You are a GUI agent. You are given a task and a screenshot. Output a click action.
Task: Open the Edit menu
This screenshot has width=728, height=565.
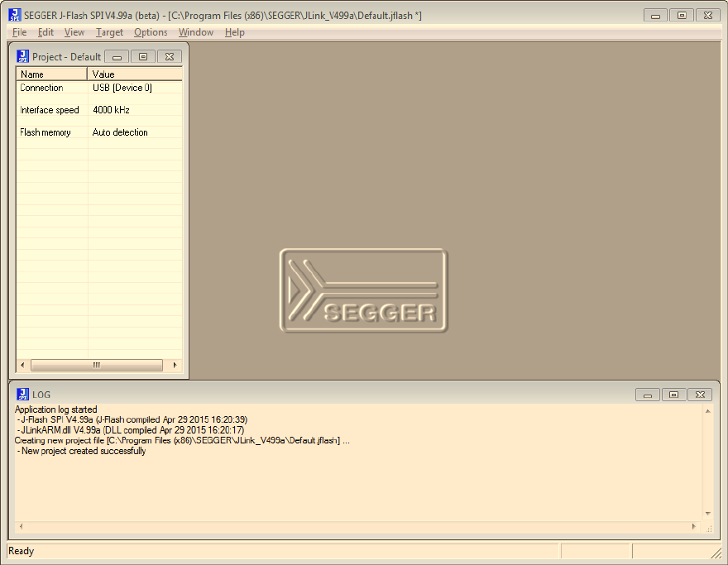[x=45, y=32]
